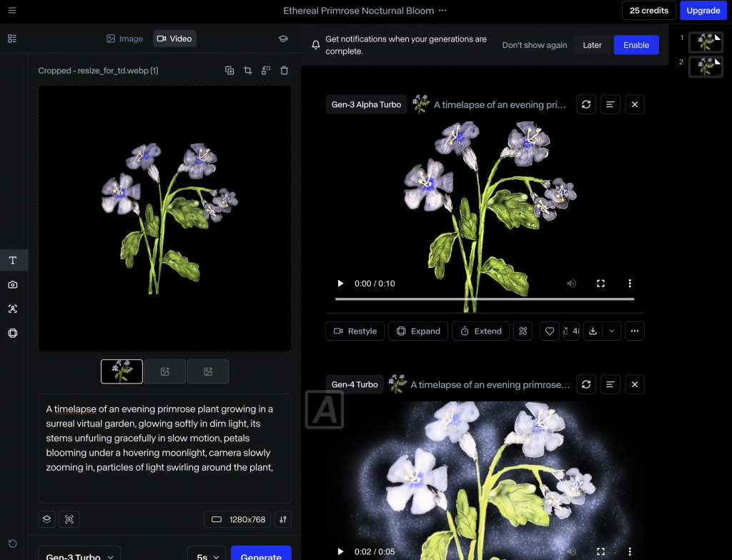Open the layers preset icon below prompt

[x=46, y=519]
